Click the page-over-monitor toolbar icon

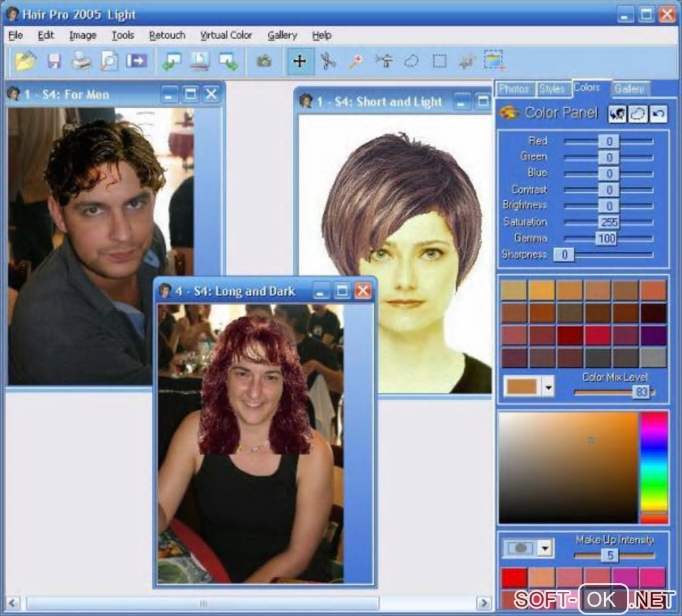200,61
